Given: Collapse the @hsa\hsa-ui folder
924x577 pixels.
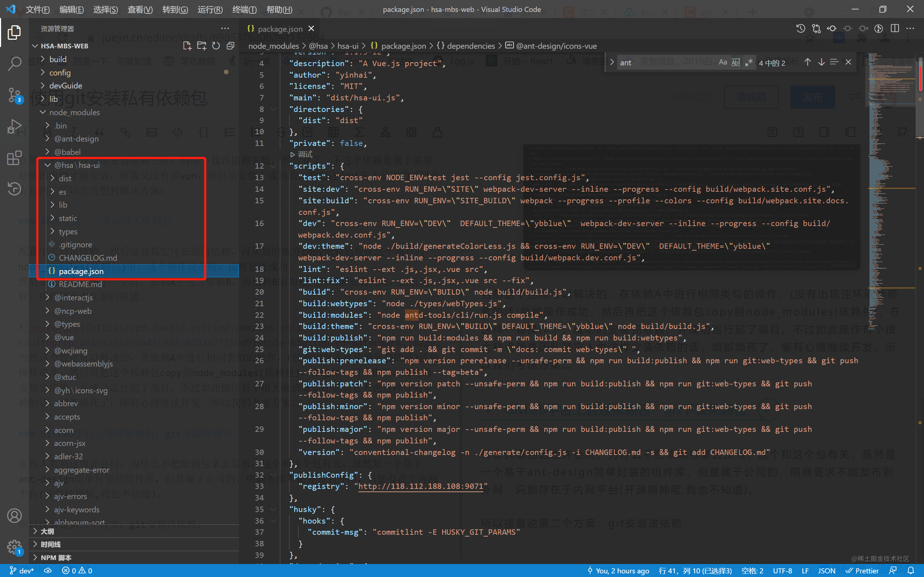Looking at the screenshot, I should [77, 165].
